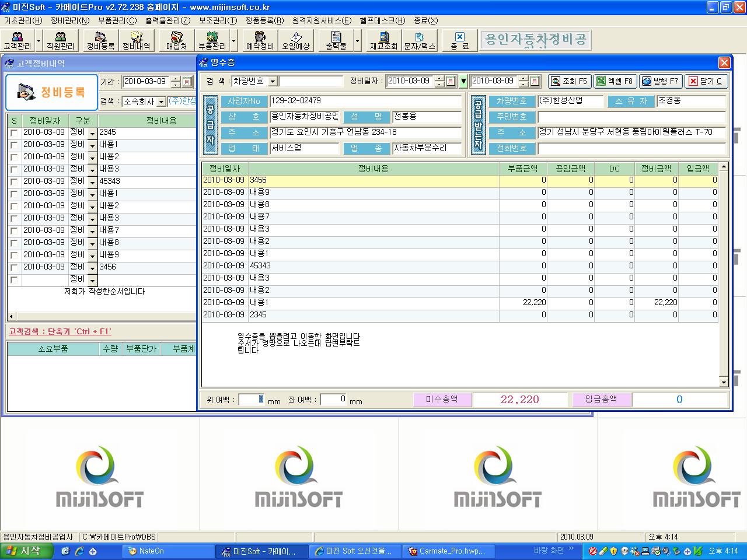This screenshot has height=560, width=747.
Task: Click the 좌 여백 margin field
Action: click(x=334, y=400)
